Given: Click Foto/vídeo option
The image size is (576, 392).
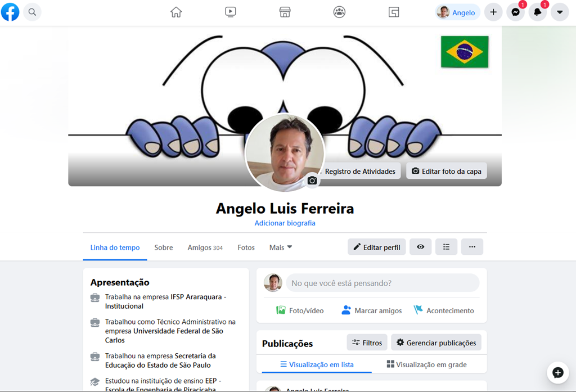Looking at the screenshot, I should click(300, 310).
